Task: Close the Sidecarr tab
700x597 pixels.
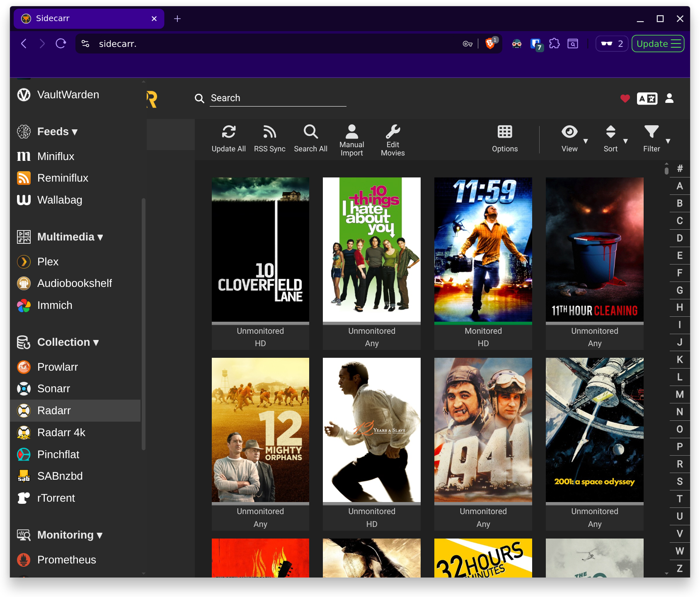Action: (154, 19)
